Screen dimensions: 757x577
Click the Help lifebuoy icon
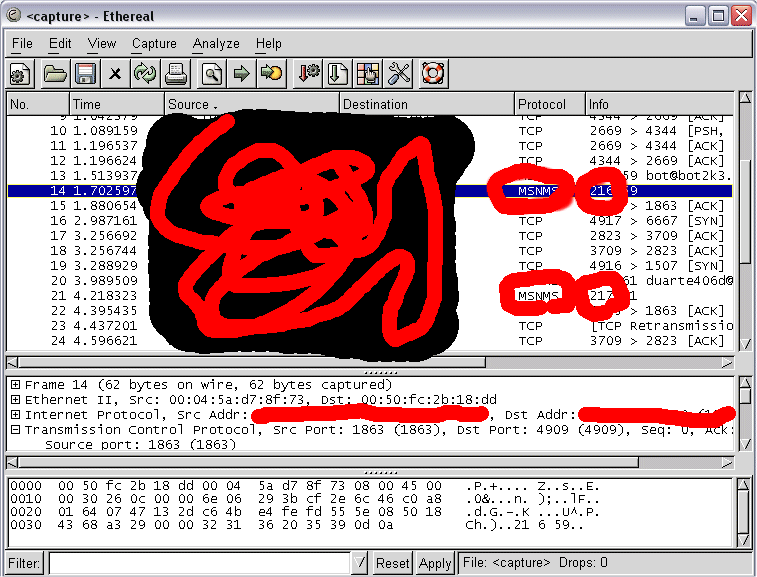pyautogui.click(x=433, y=73)
